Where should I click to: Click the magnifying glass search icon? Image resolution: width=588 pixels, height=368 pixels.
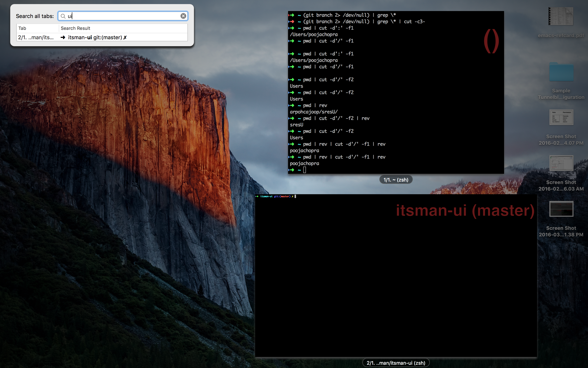point(63,16)
